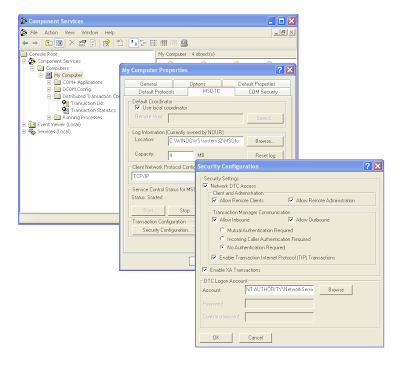
Task: Switch to the Default Protocols tab
Action: 156,92
